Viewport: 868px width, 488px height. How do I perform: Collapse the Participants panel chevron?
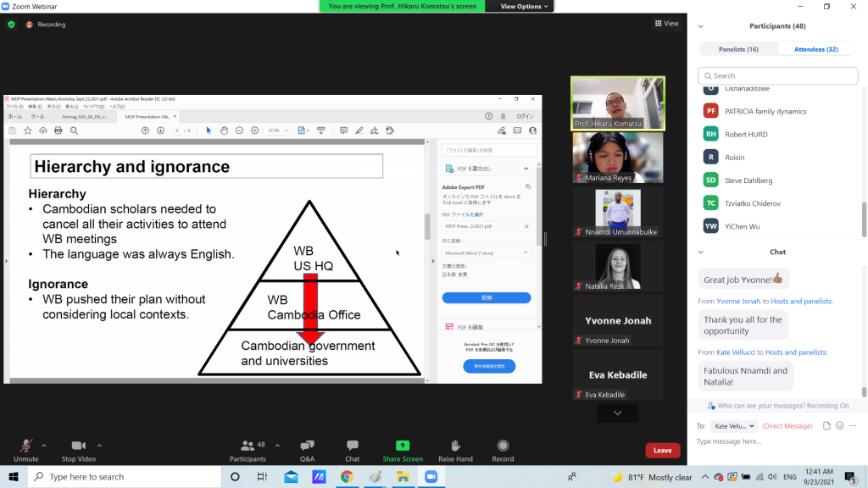point(701,26)
